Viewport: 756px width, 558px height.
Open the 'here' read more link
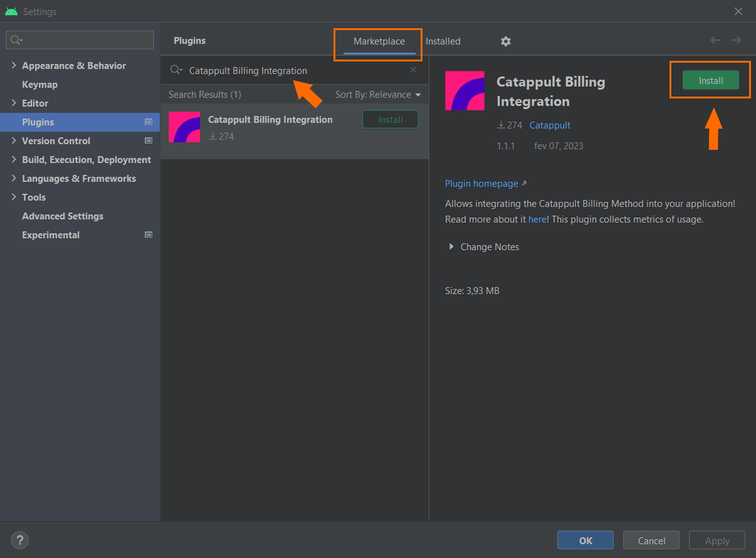[x=537, y=219]
